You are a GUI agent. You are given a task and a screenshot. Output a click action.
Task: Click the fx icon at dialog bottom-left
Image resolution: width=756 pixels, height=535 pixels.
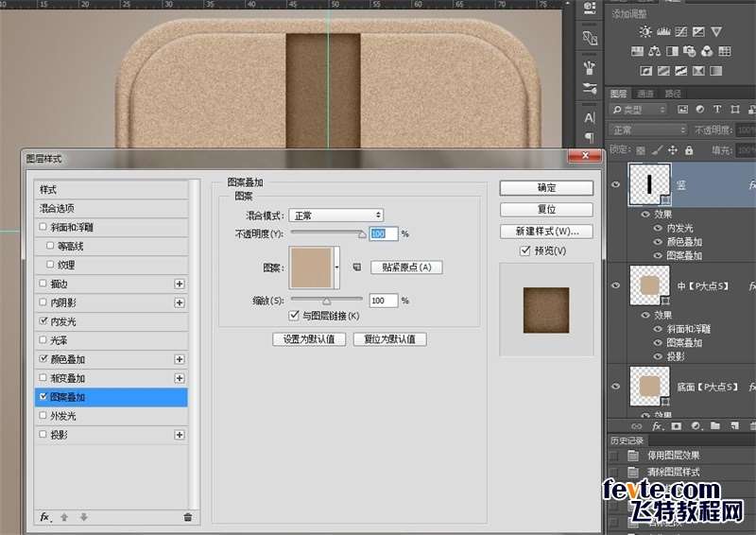pos(44,517)
